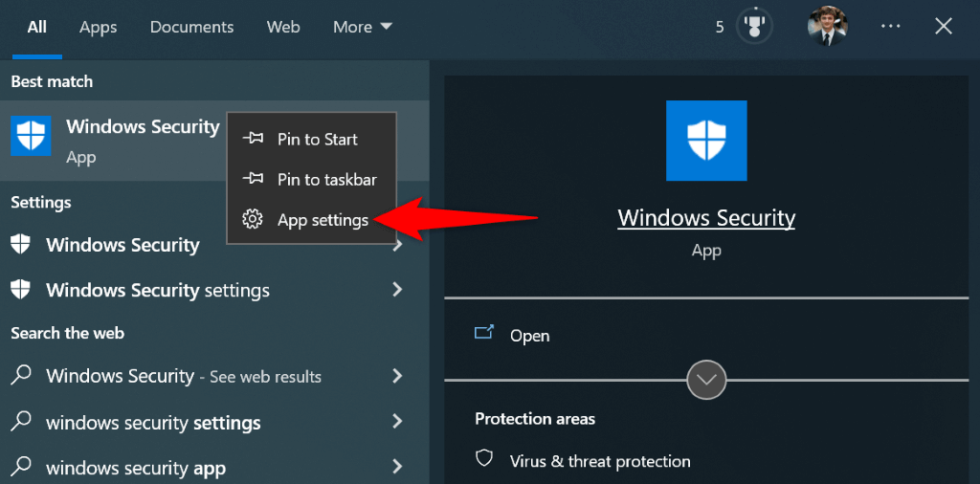Image resolution: width=980 pixels, height=484 pixels.
Task: Click Open in the preview pane
Action: click(x=529, y=336)
